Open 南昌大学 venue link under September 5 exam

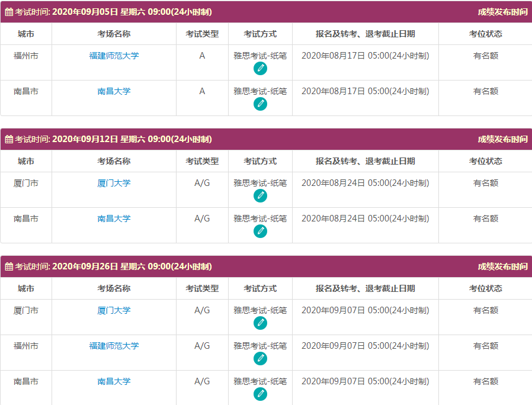114,91
